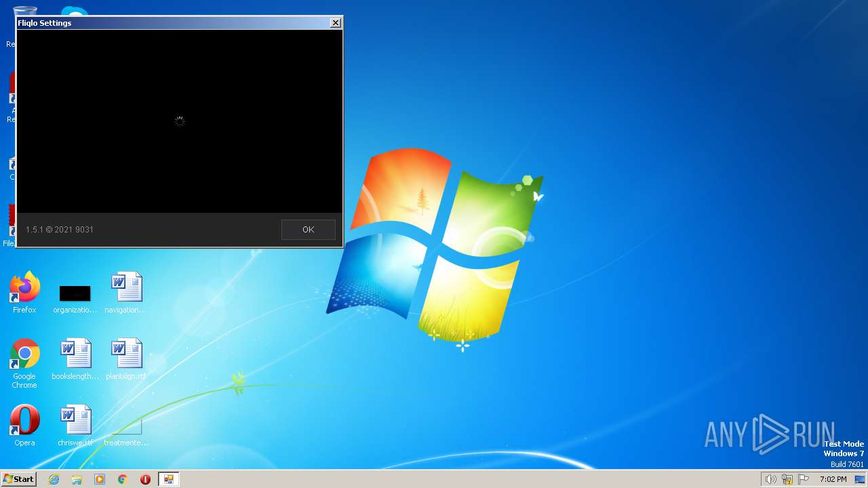Image resolution: width=868 pixels, height=488 pixels.
Task: Close the Fliqlo Settings window
Action: coord(335,22)
